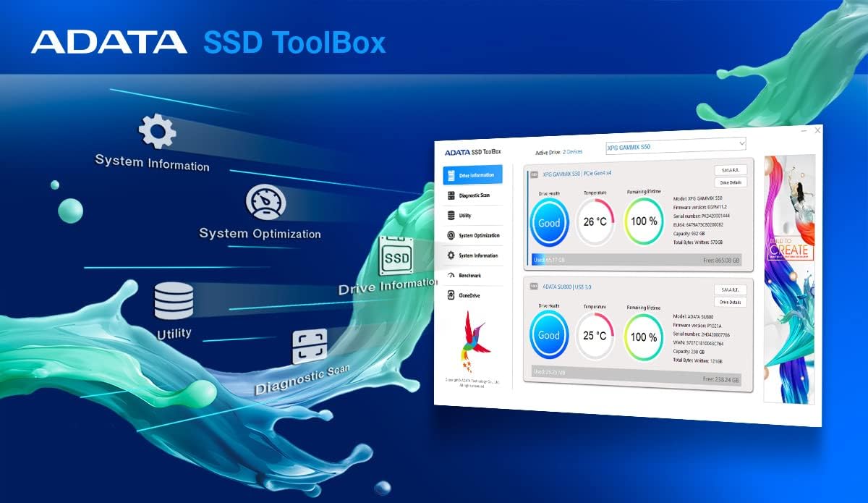This screenshot has width=868, height=503.
Task: Click the Used 65.17 GB capacity bar
Action: [550, 260]
